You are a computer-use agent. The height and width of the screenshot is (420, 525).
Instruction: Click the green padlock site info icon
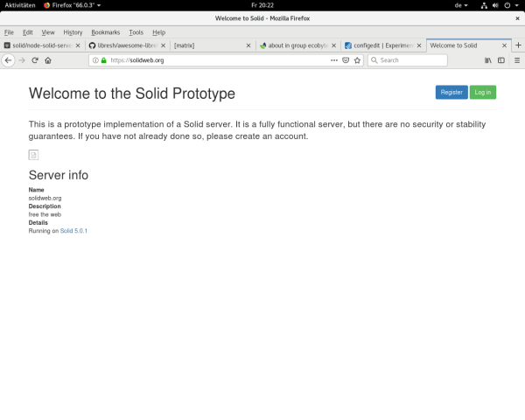(x=103, y=60)
